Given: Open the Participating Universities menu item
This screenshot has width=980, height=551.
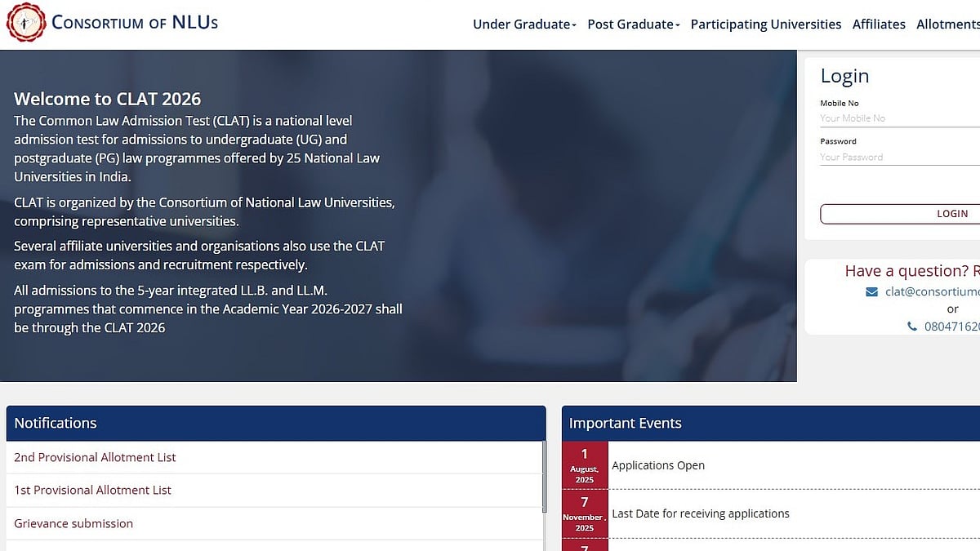Looking at the screenshot, I should pos(765,24).
